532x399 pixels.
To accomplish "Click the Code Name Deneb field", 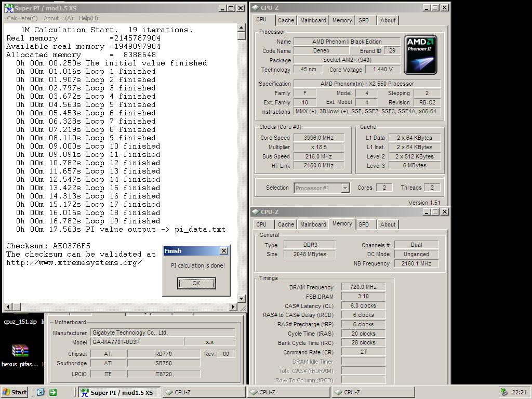I will coord(321,50).
